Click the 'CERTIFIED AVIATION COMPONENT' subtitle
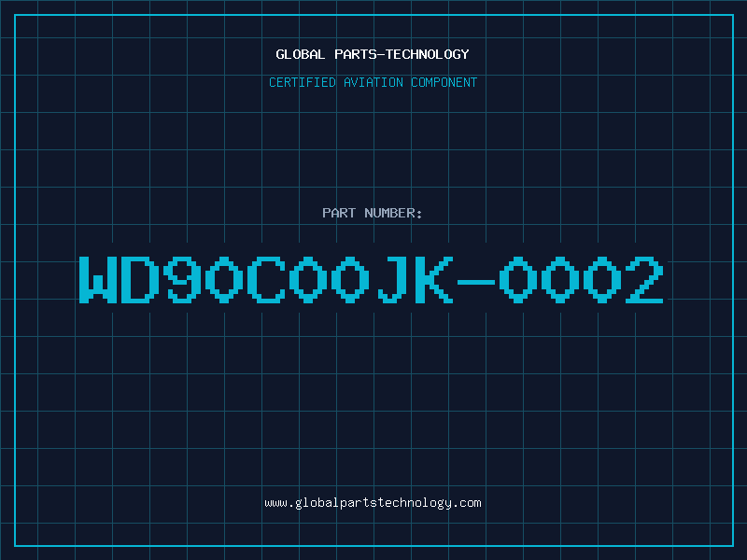This screenshot has width=747, height=560. click(x=373, y=82)
